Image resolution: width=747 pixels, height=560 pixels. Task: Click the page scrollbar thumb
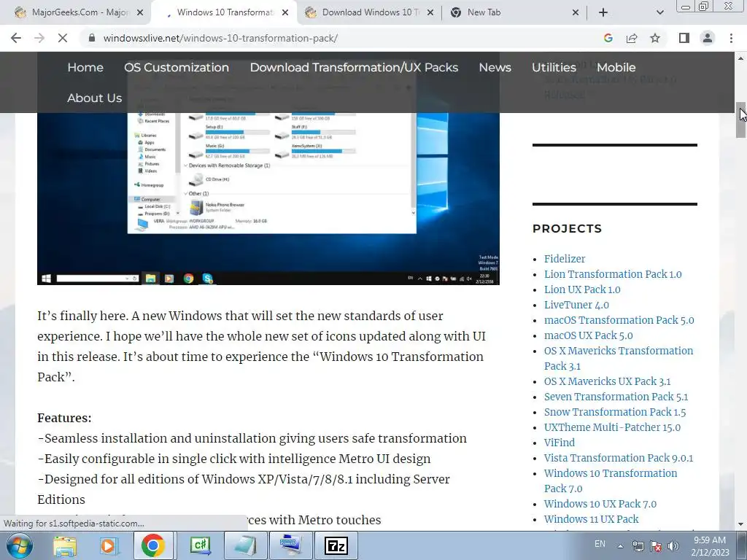point(741,120)
